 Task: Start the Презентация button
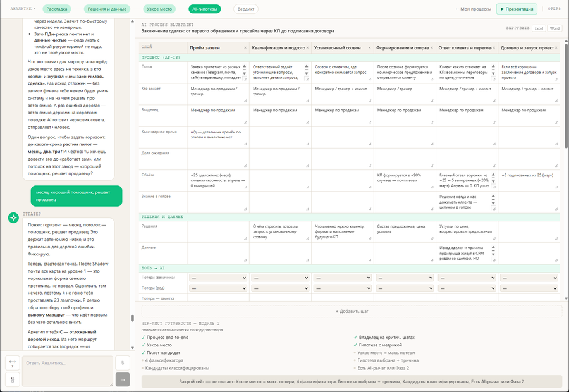tap(517, 9)
